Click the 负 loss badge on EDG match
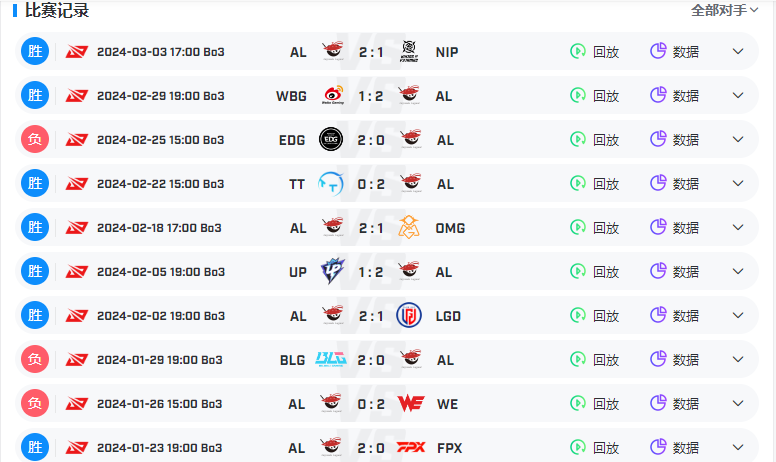Viewport: 776px width, 462px height. point(35,139)
